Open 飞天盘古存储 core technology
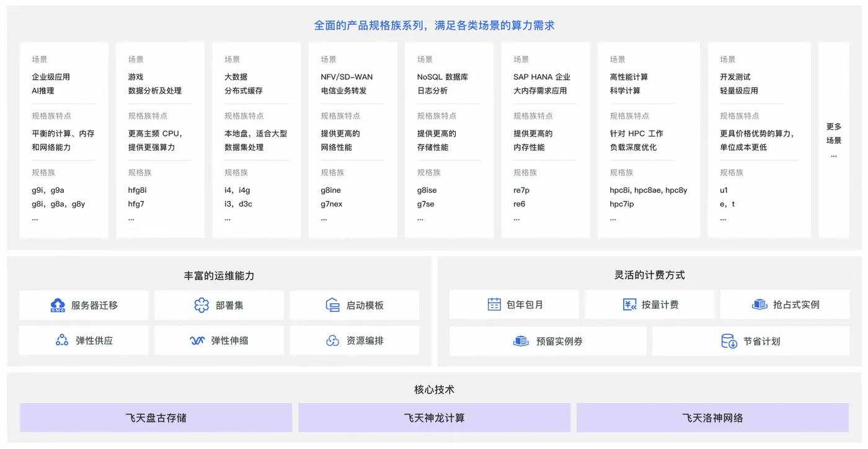 (x=156, y=418)
